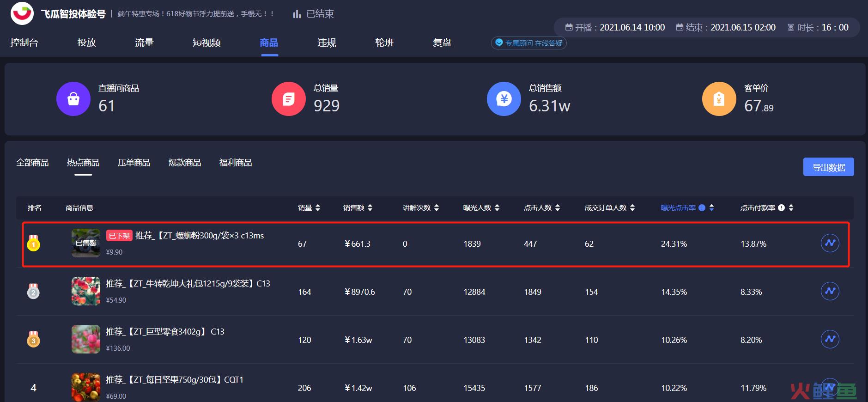
Task: Open 牛转乾坤大礼包1215g product title
Action: tap(188, 284)
